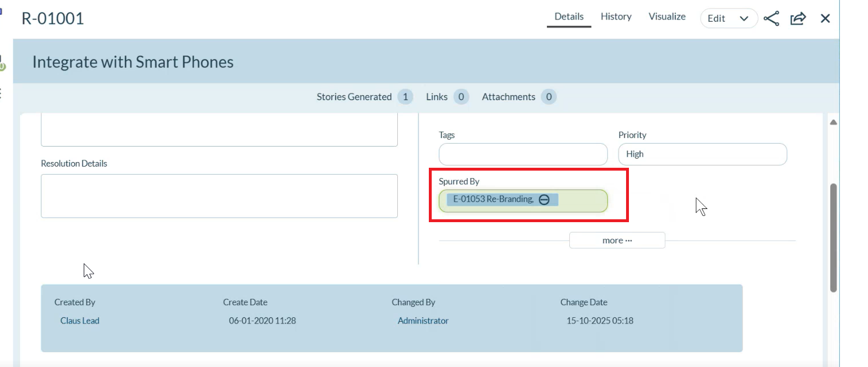The image size is (868, 367).
Task: Remove E-01053 Re-Branding using the minus icon
Action: [544, 200]
